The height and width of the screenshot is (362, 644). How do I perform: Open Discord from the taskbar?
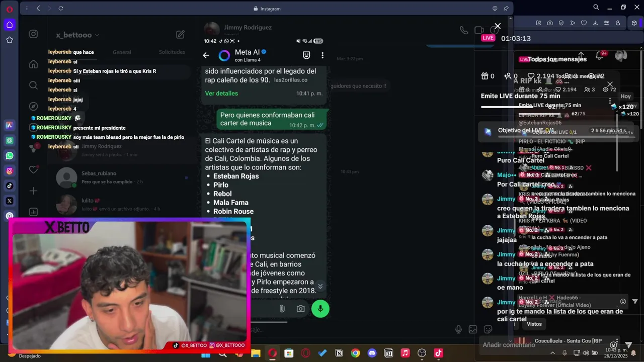point(372,353)
